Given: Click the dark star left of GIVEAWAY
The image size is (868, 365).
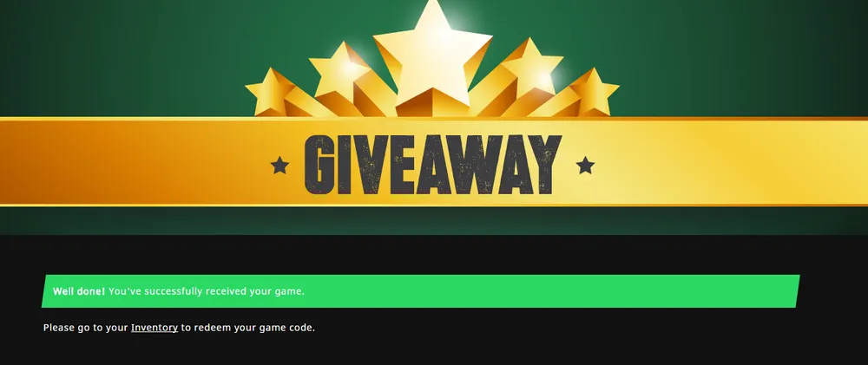Looking at the screenshot, I should pos(279,165).
